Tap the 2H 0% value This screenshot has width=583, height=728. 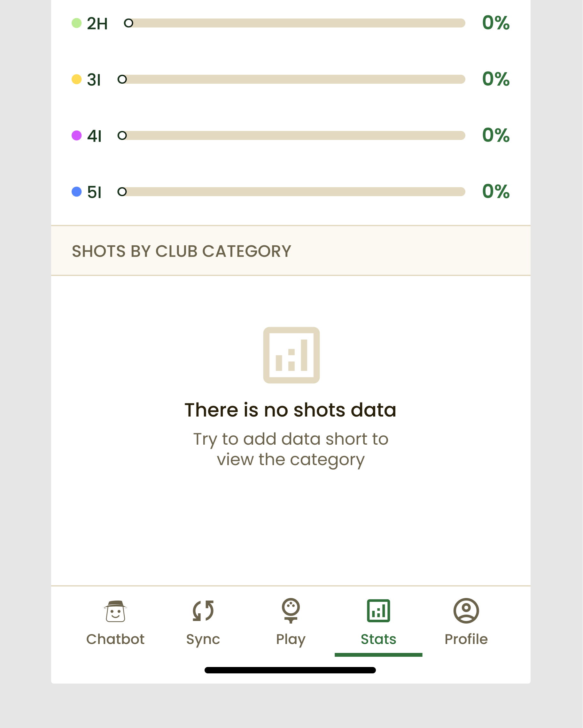(495, 23)
